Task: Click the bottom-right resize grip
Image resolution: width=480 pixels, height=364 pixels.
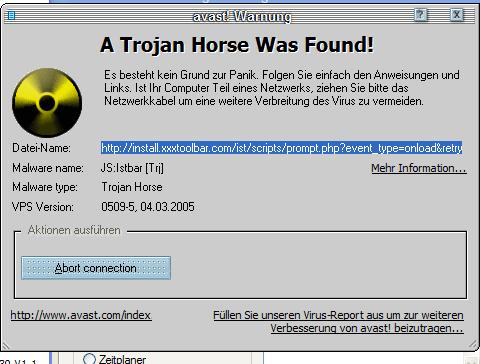Action: (473, 344)
